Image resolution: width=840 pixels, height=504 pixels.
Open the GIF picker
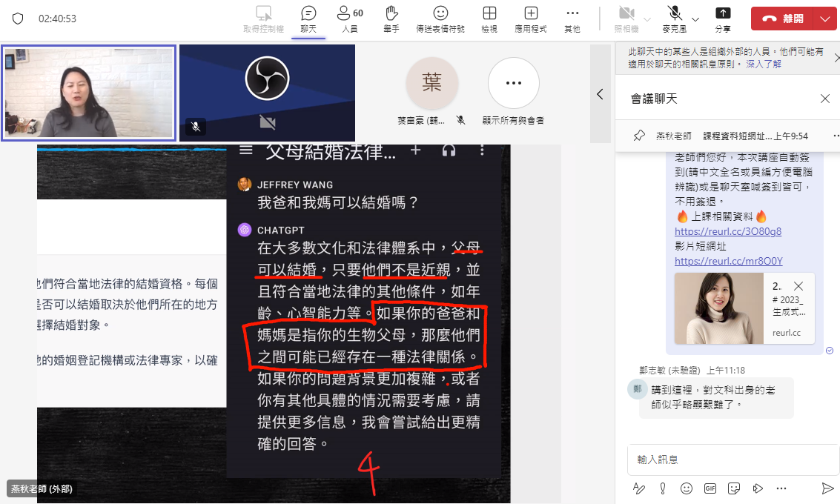pyautogui.click(x=710, y=488)
